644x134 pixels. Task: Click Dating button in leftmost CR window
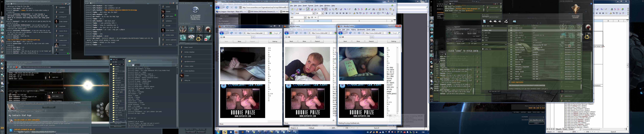tap(275, 41)
